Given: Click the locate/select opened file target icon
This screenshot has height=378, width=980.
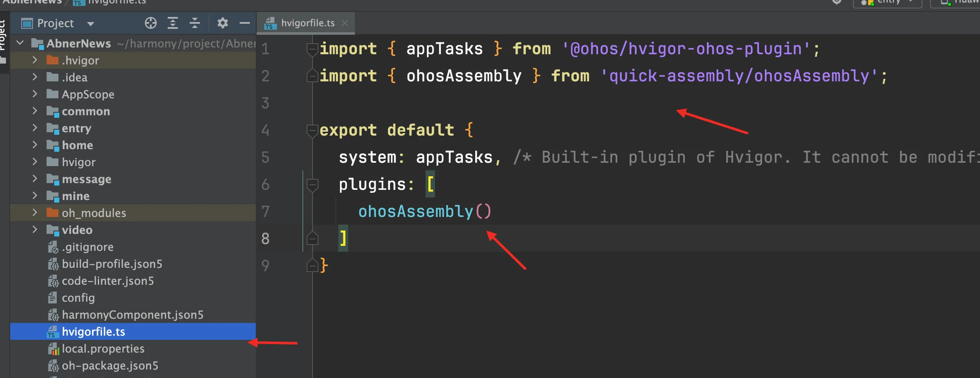Looking at the screenshot, I should pos(151,23).
